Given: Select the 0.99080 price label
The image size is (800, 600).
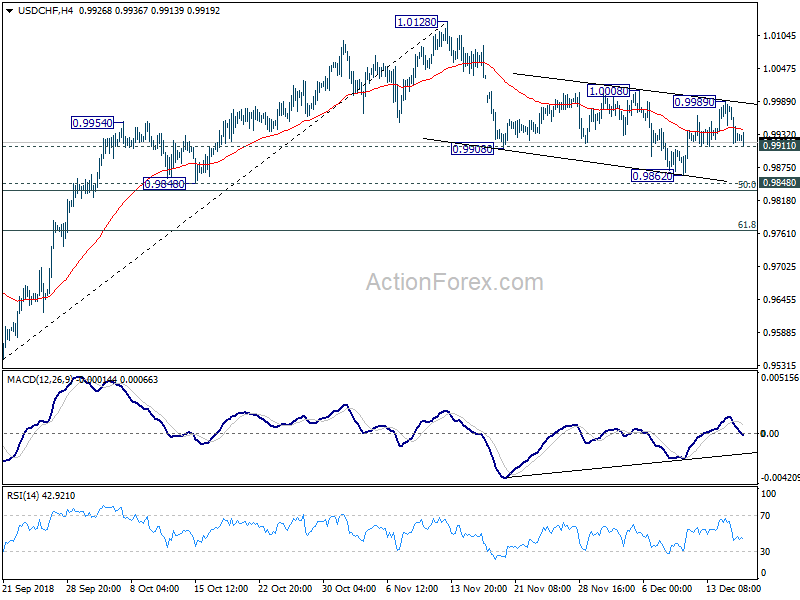Looking at the screenshot, I should point(472,149).
